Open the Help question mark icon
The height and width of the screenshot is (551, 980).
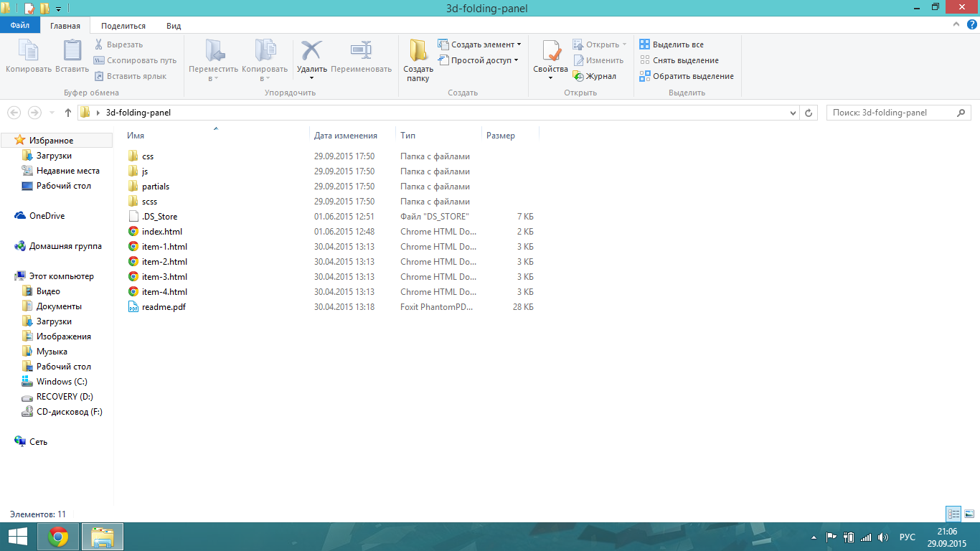971,25
